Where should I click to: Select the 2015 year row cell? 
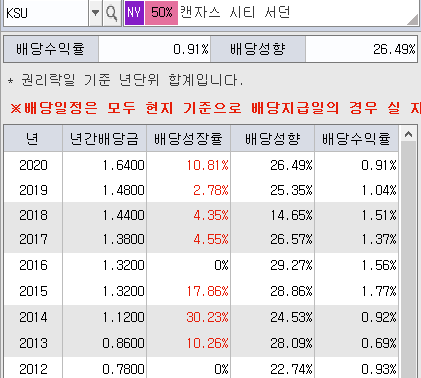pyautogui.click(x=33, y=291)
